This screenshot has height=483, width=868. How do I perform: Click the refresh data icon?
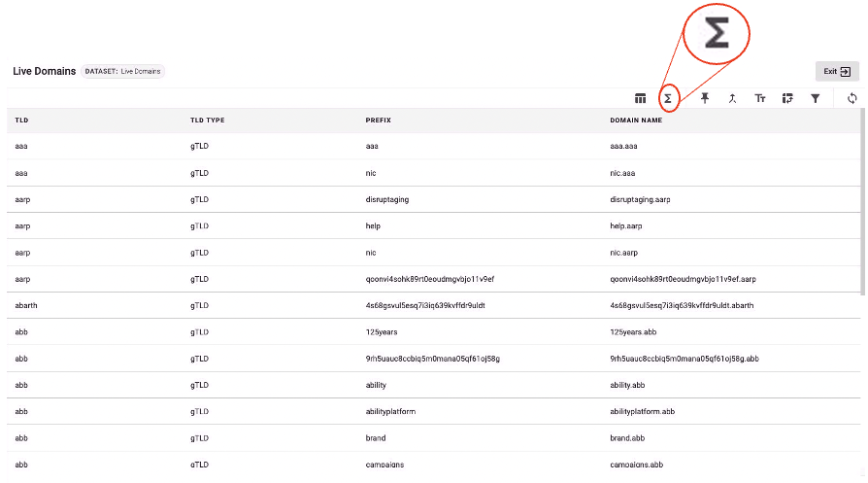point(852,98)
